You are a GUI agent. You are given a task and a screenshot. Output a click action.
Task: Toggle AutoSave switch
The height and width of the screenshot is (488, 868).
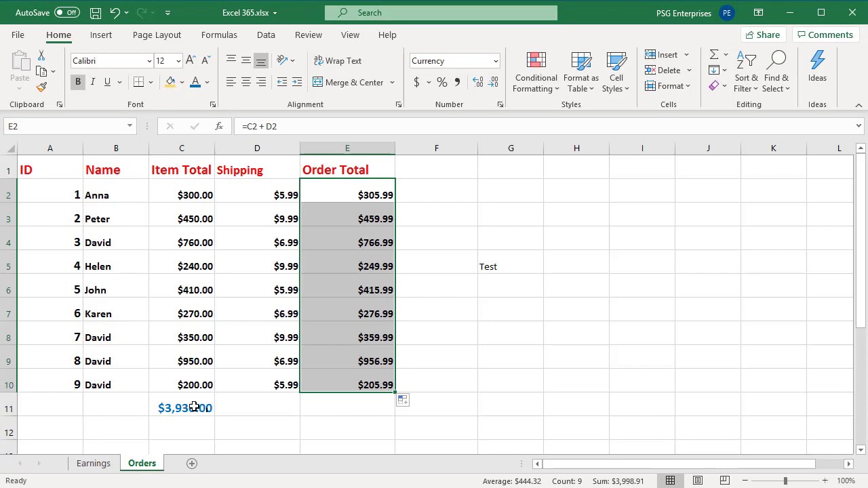click(x=67, y=12)
